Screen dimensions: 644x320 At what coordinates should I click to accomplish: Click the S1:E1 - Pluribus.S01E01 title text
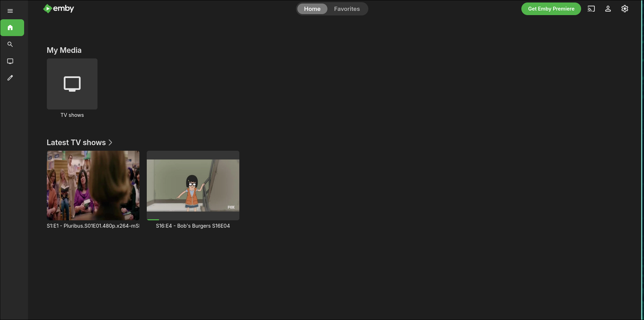93,226
